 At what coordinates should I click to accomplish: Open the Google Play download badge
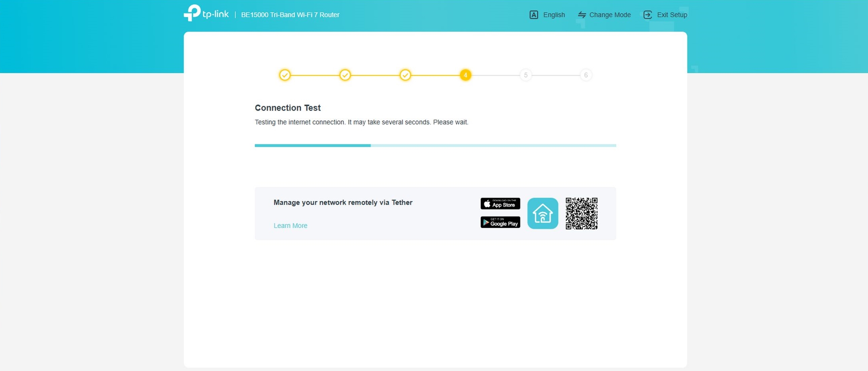click(500, 222)
